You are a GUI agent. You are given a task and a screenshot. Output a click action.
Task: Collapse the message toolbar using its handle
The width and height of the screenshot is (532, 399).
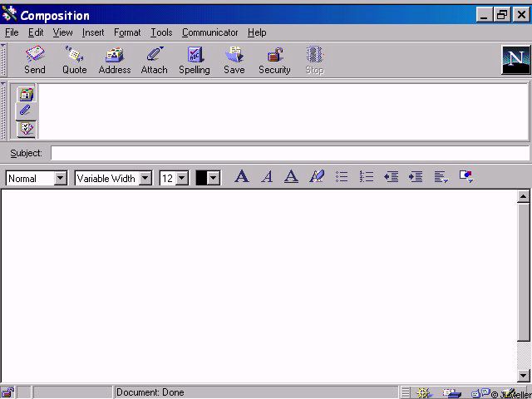click(3, 60)
